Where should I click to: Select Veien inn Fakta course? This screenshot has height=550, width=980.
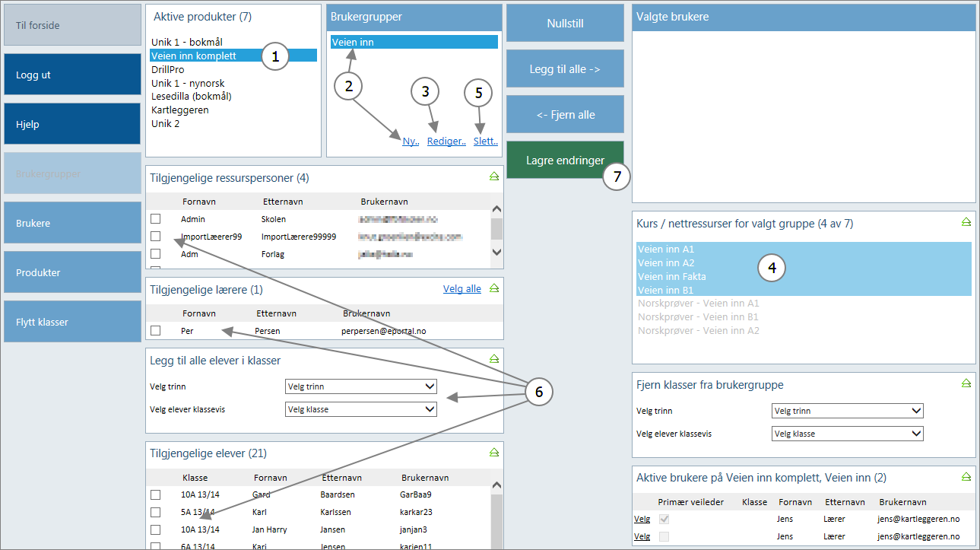[804, 276]
